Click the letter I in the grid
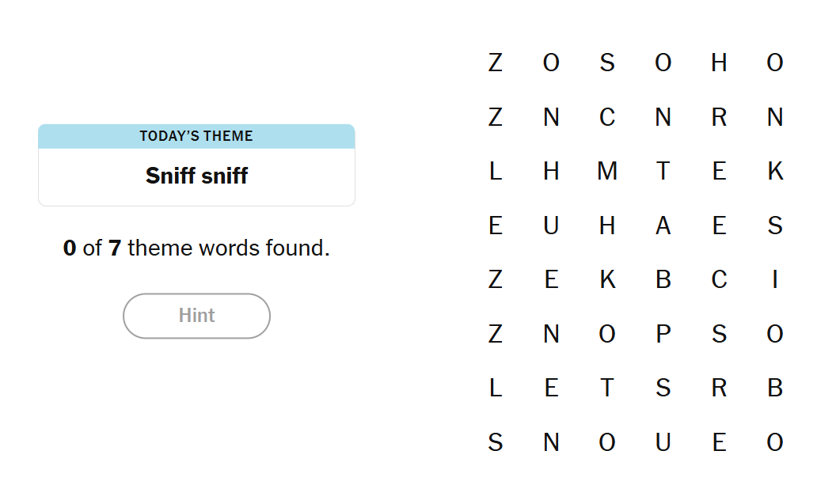Viewport: 836px width, 504px height. point(775,279)
